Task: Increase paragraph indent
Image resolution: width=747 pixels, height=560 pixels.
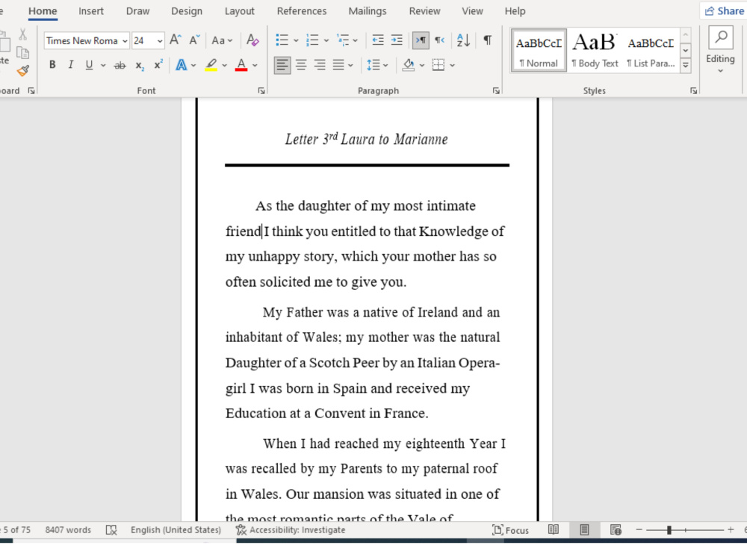Action: click(x=397, y=40)
